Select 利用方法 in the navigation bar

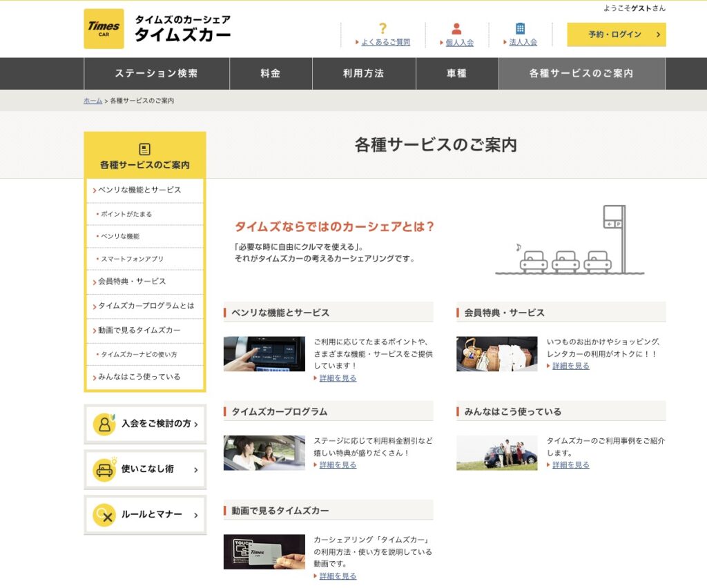point(364,73)
